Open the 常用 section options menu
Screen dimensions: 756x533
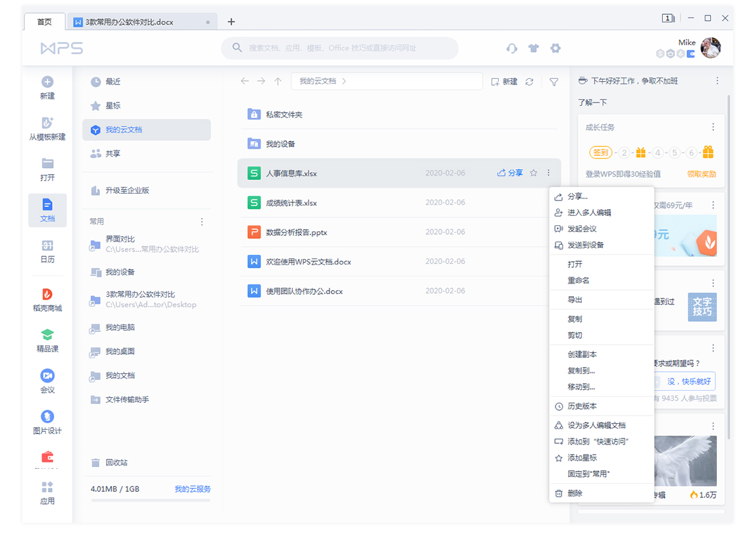pyautogui.click(x=202, y=222)
